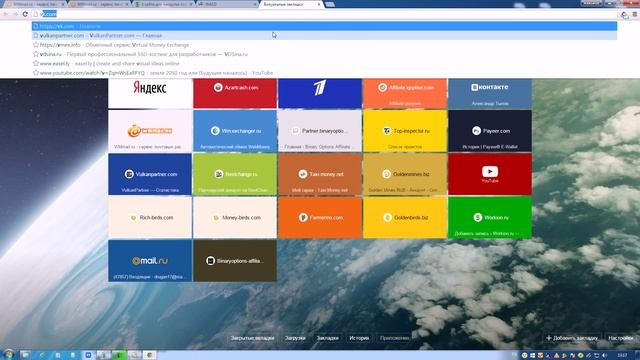Open the Money-birds.com tile
The image size is (640, 360).
pos(235,218)
